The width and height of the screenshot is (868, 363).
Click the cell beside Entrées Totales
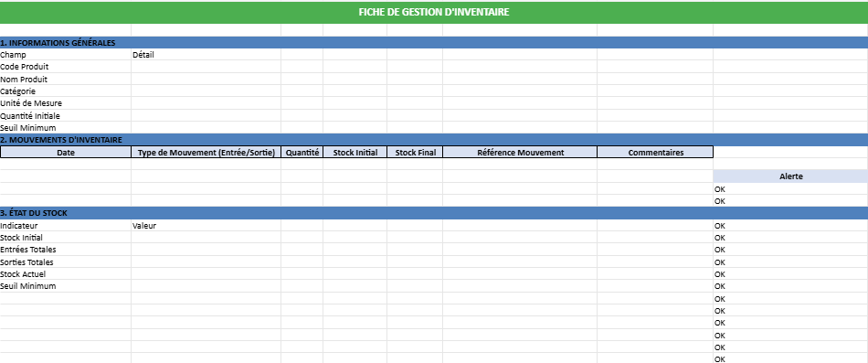206,250
